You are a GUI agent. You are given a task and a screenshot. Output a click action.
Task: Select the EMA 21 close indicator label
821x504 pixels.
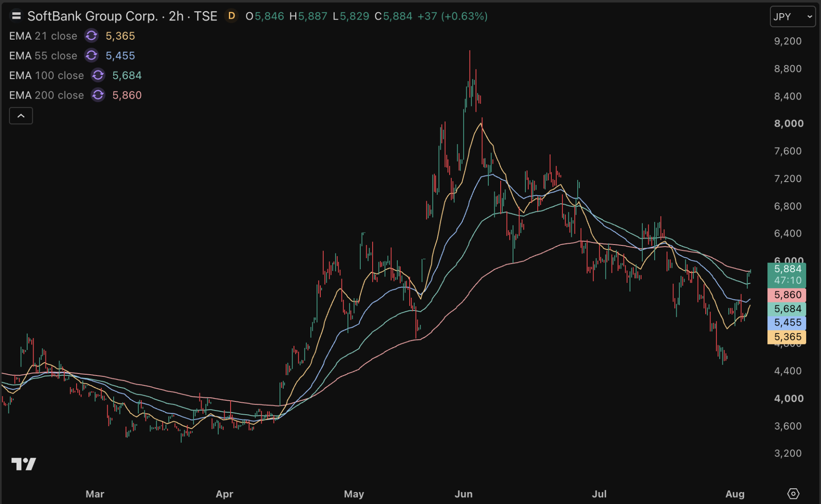(43, 36)
